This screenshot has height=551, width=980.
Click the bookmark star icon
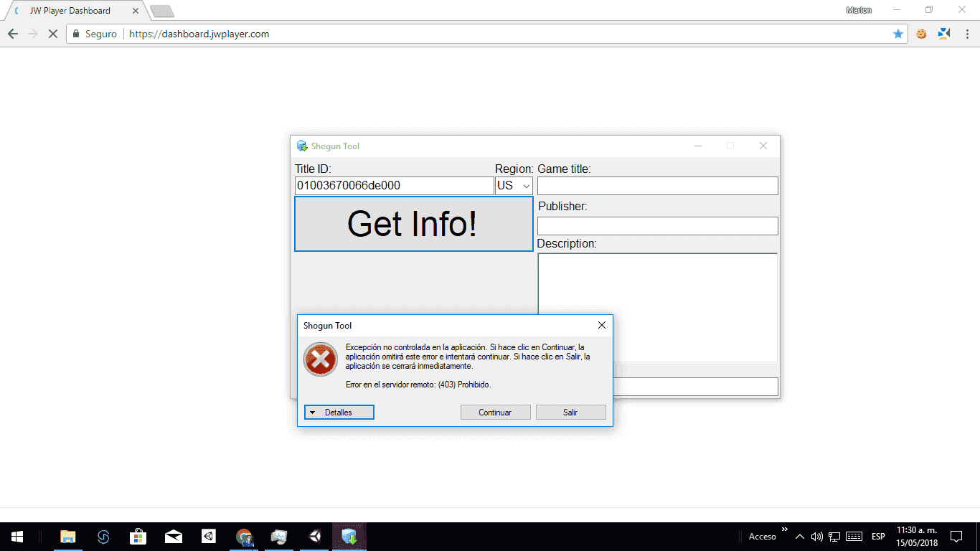pyautogui.click(x=897, y=34)
